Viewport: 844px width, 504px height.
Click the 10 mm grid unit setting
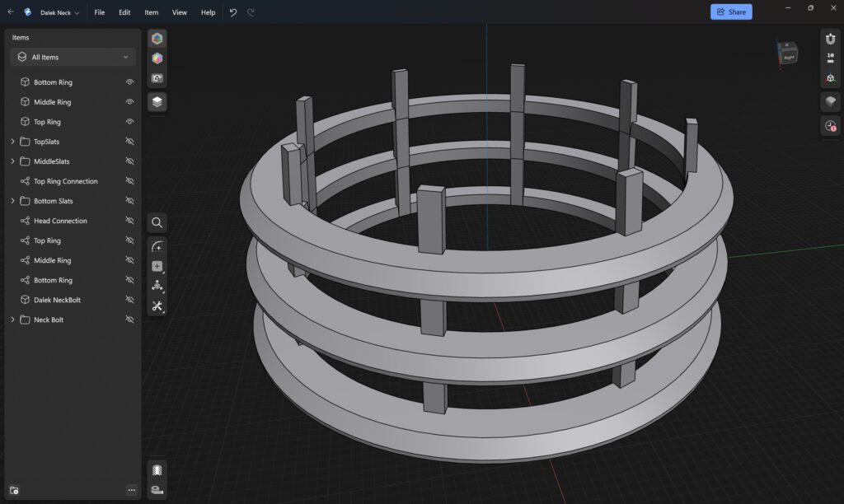point(830,58)
